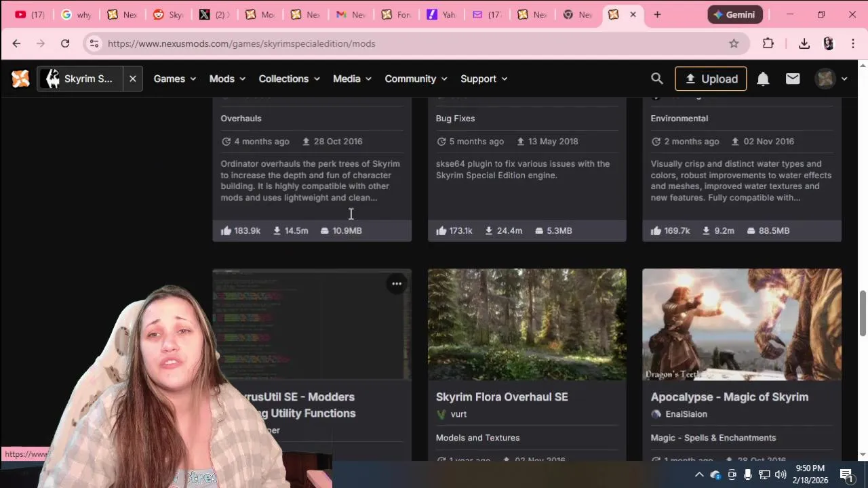Open the Apocalypse - Magic of Skyrim title

point(729,396)
